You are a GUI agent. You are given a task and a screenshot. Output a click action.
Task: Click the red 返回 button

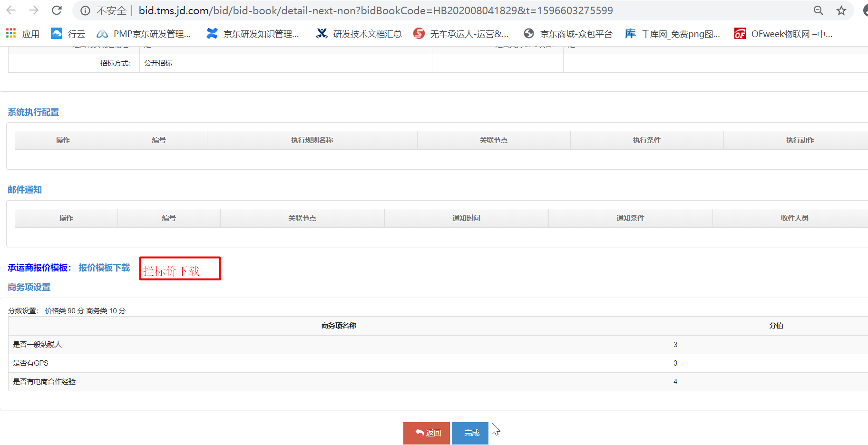427,433
